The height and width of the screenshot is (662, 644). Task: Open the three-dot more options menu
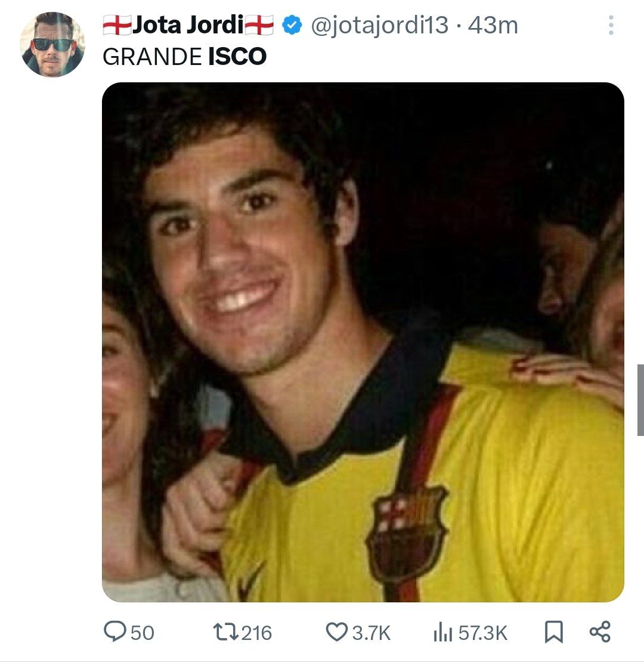tap(611, 25)
